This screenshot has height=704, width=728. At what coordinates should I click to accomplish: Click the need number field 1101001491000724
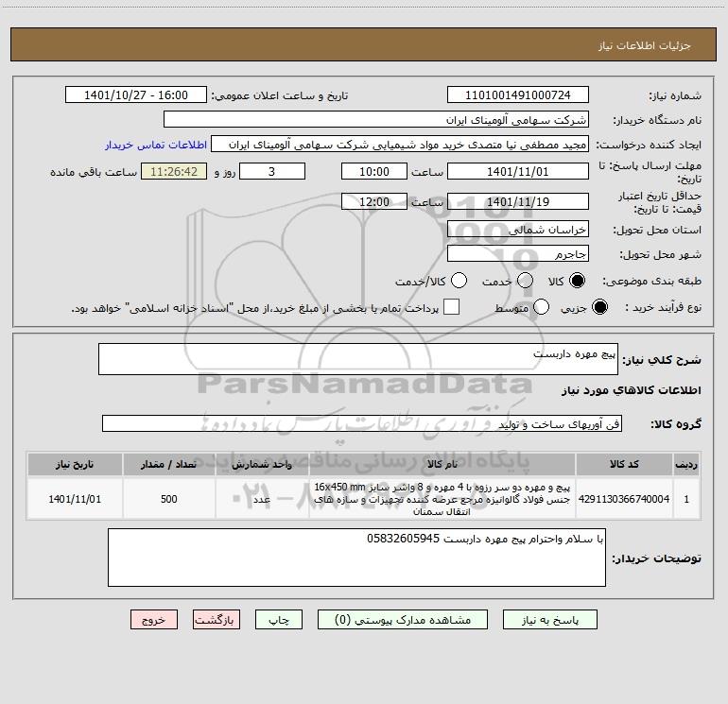(518, 95)
